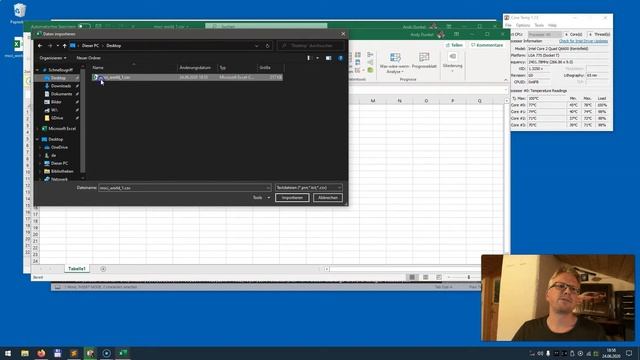The image size is (640, 360).
Task: Sort files by Typ column
Action: 237,67
